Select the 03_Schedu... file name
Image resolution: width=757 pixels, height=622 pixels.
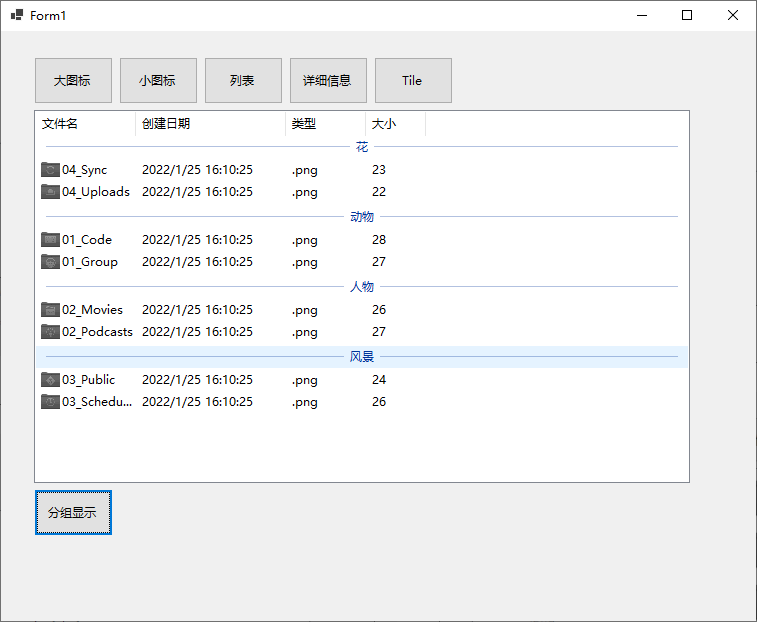[x=97, y=402]
